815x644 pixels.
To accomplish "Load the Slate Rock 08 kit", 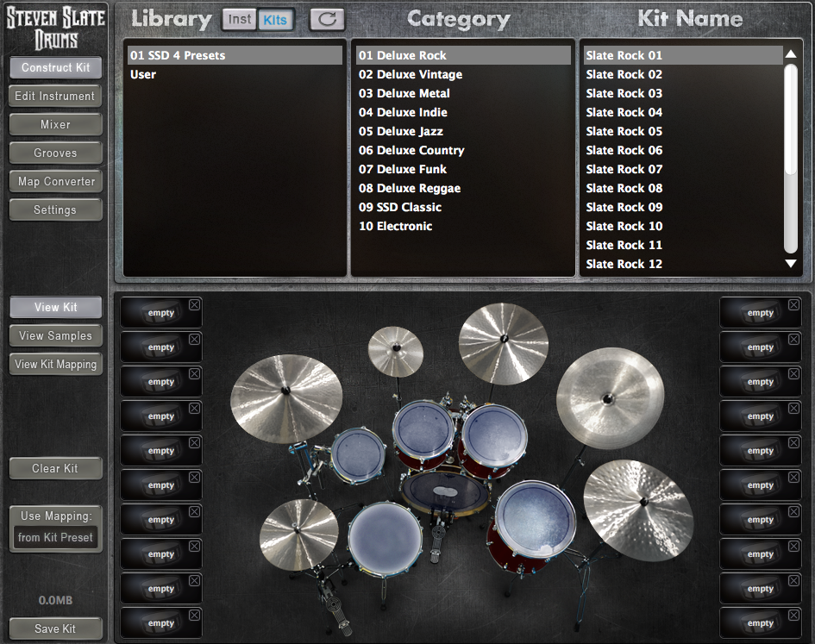I will [683, 188].
